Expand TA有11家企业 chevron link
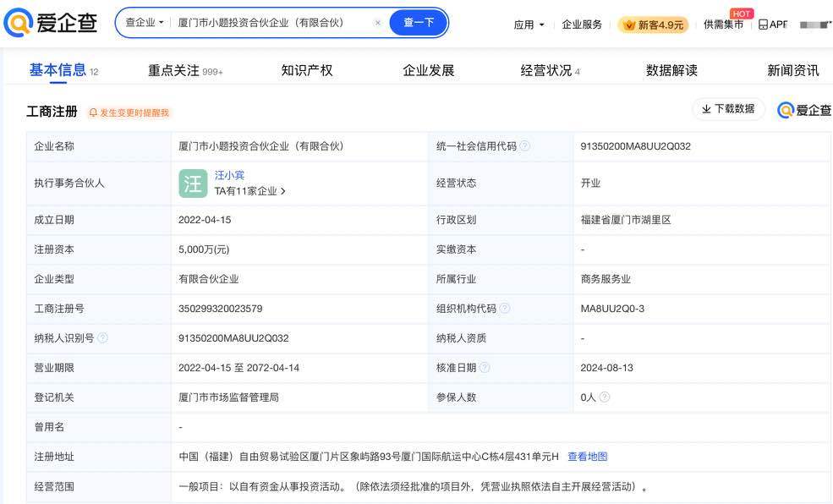The image size is (833, 504). click(250, 191)
